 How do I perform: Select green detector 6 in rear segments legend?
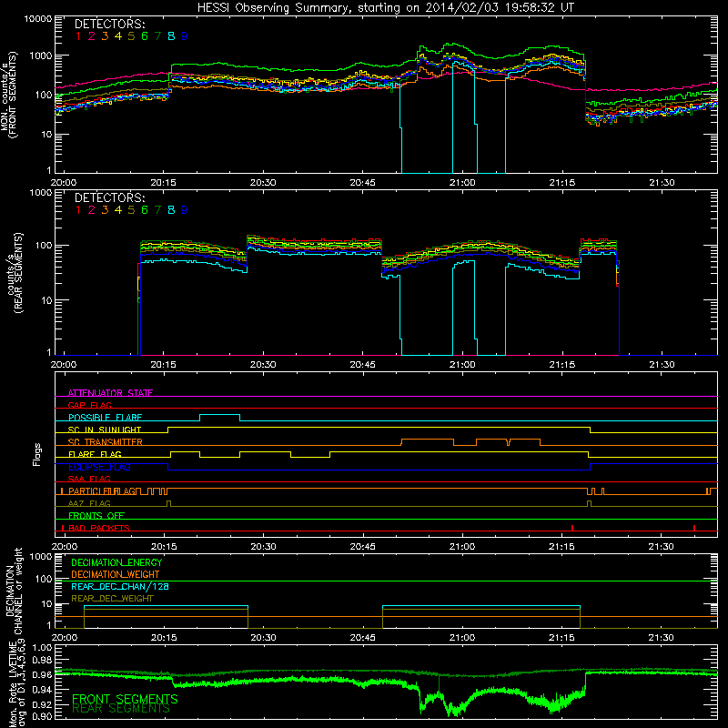[145, 210]
